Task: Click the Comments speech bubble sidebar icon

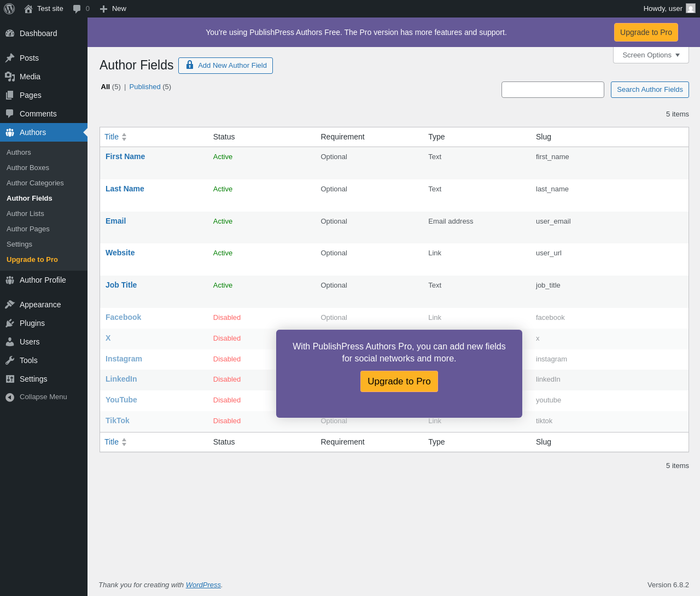Action: click(x=10, y=114)
